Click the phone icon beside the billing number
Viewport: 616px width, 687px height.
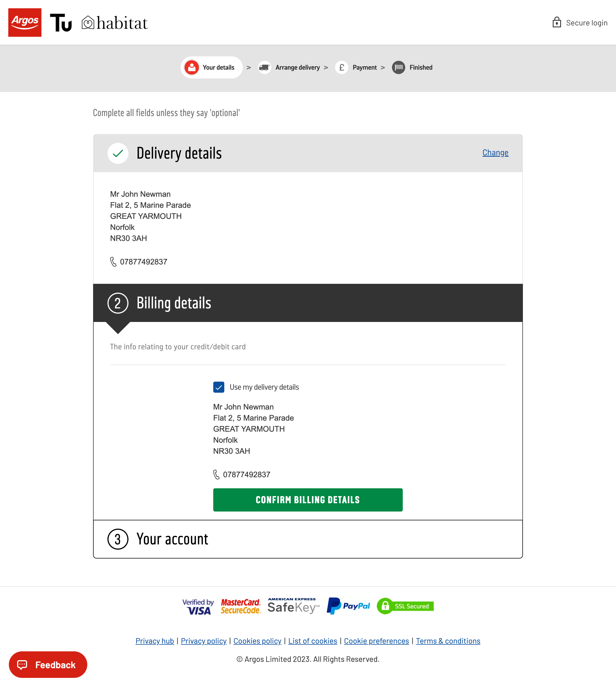click(216, 474)
